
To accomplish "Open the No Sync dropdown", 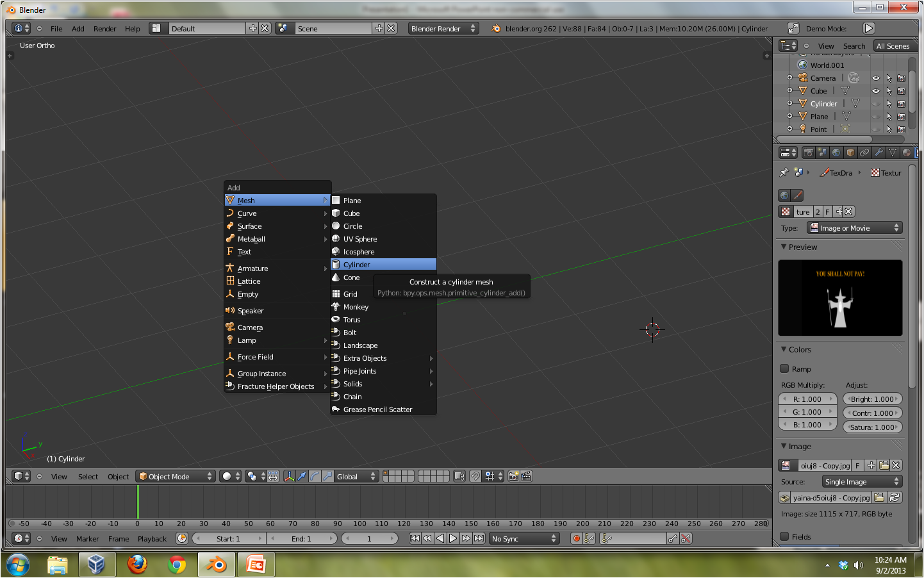I will click(524, 538).
